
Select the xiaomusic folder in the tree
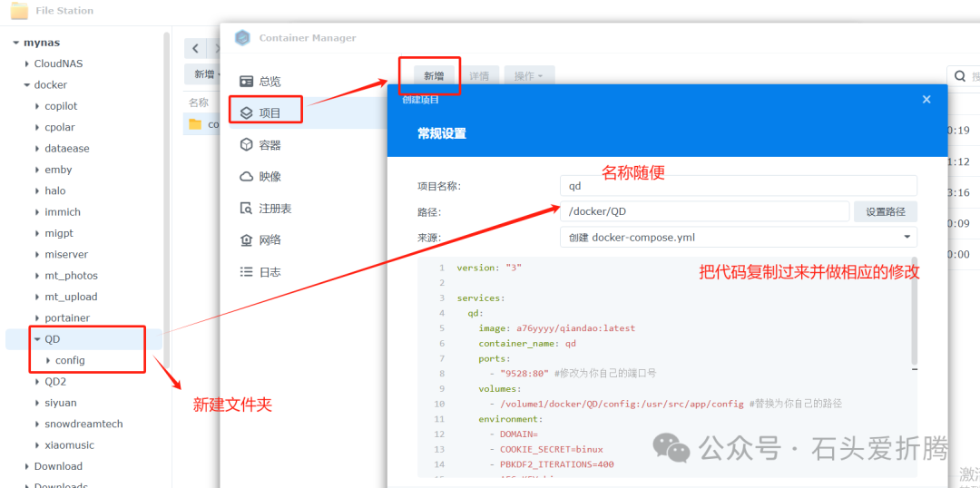[x=69, y=445]
